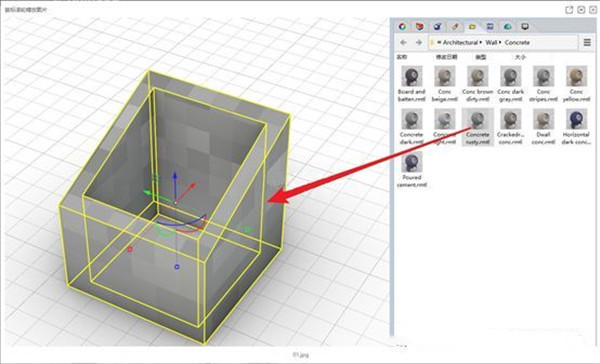Select the Concrete dark.rmtl material
This screenshot has width=600, height=364.
(x=412, y=127)
